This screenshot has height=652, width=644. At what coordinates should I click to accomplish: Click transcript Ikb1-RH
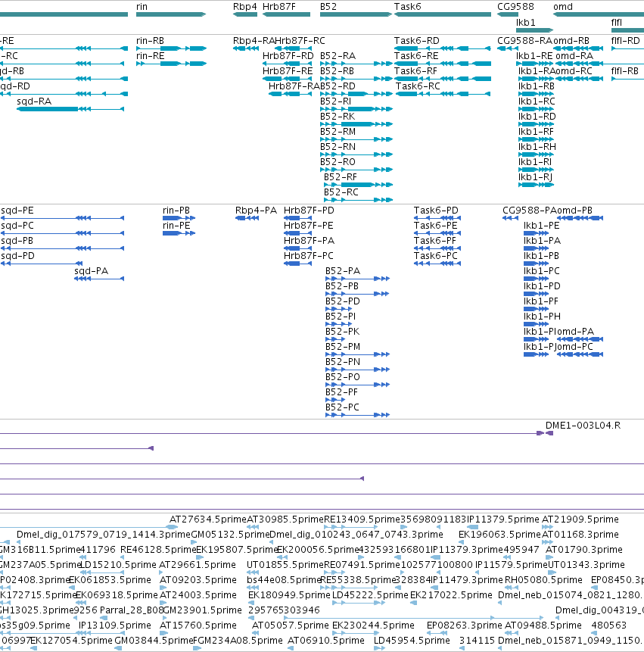pos(536,154)
